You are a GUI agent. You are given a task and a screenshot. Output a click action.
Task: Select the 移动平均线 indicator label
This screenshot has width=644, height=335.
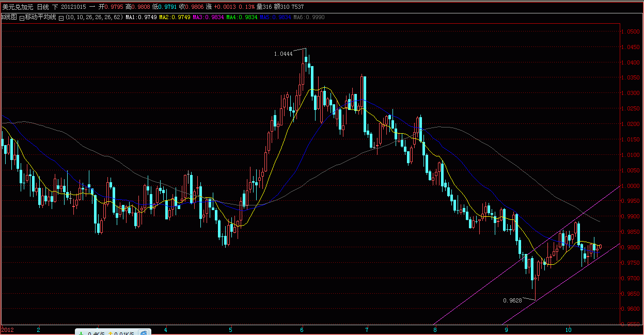point(40,17)
